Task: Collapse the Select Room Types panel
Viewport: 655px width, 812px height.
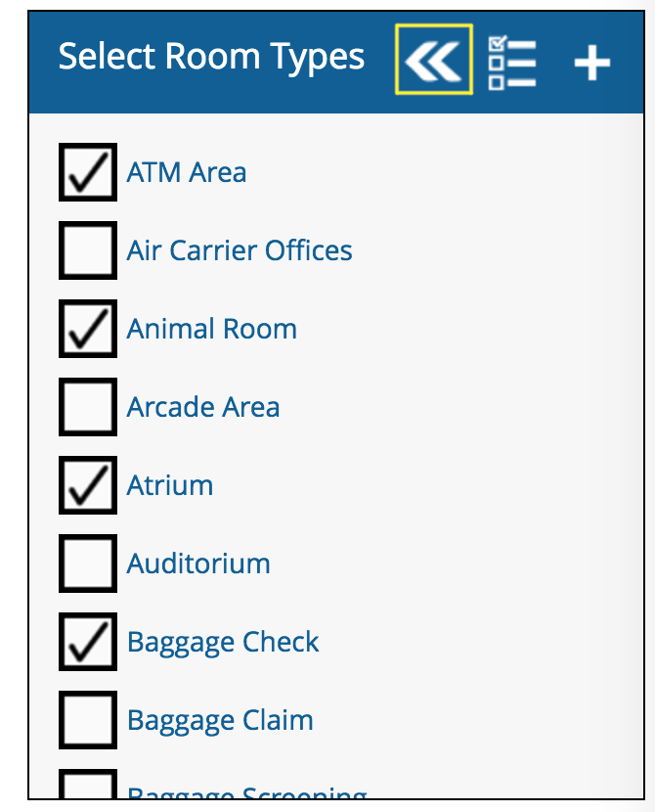Action: [433, 60]
